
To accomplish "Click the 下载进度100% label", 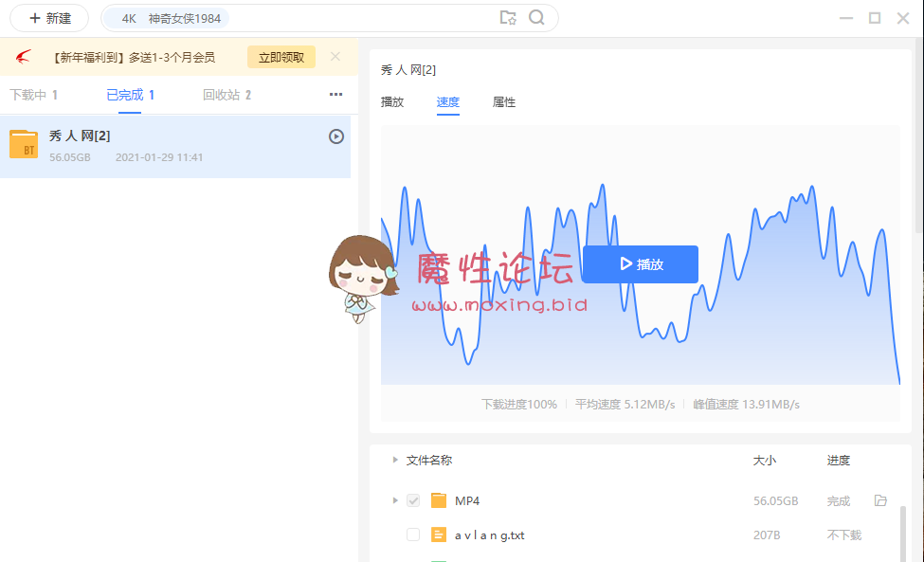I will coord(519,404).
